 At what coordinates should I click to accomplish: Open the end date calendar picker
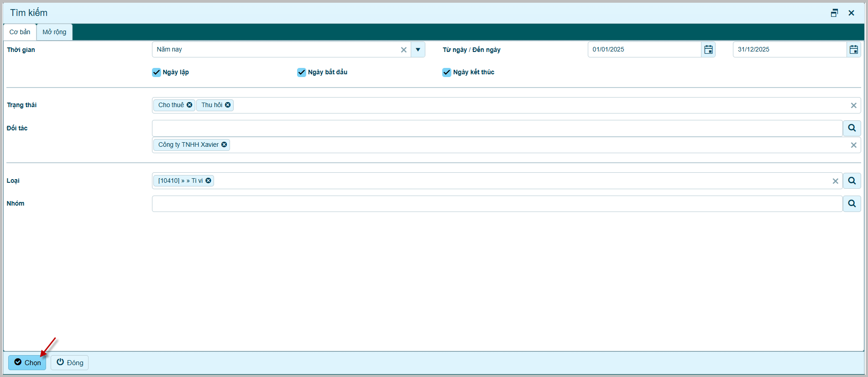pyautogui.click(x=853, y=50)
